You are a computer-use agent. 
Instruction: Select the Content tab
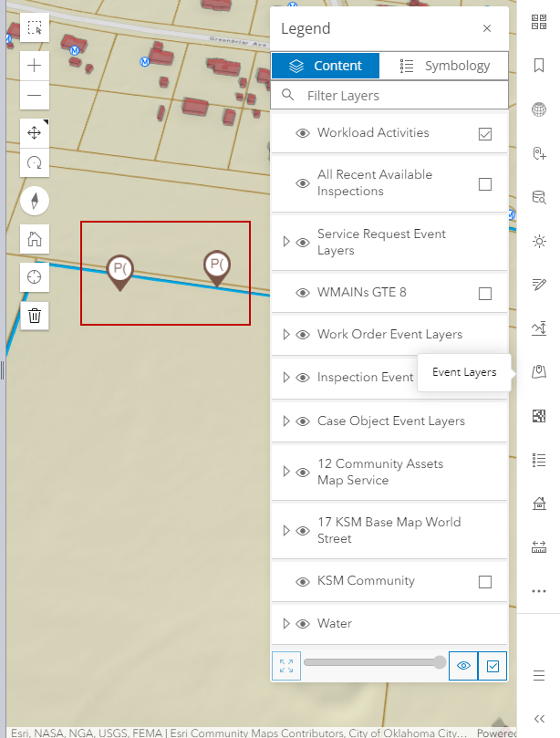point(326,66)
